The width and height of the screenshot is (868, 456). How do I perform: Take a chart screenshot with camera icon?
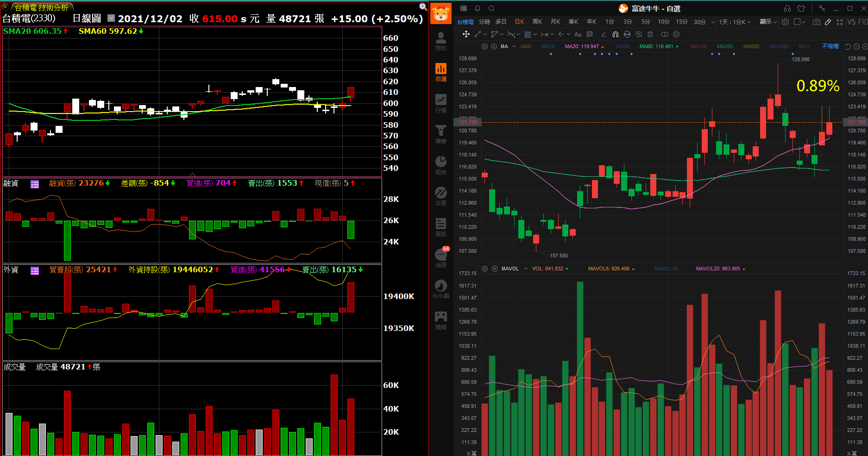click(817, 22)
